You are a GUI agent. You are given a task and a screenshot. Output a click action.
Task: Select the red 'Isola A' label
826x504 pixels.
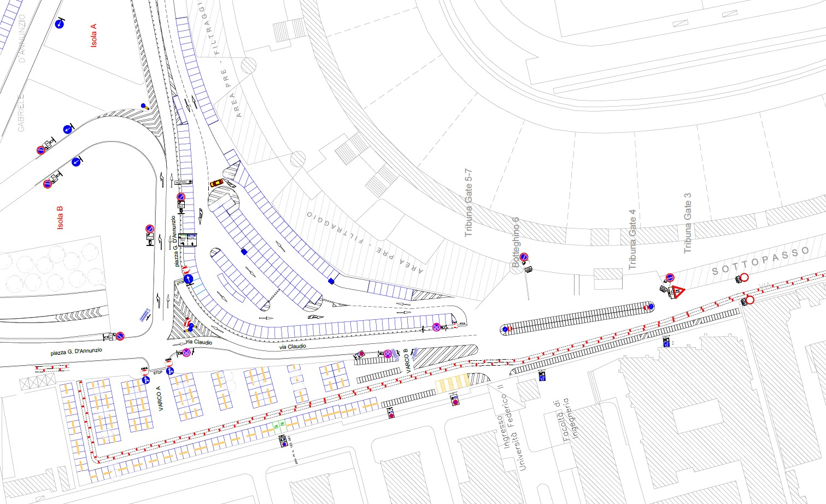click(x=93, y=36)
